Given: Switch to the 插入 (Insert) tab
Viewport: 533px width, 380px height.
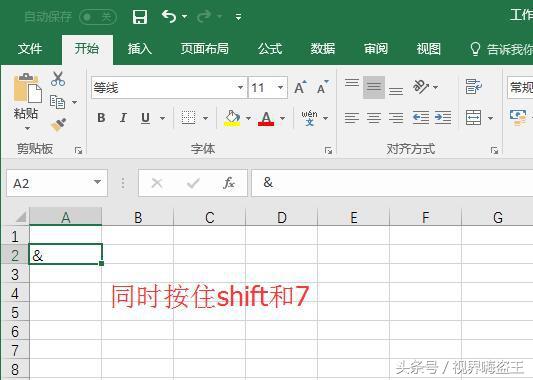Looking at the screenshot, I should (140, 49).
